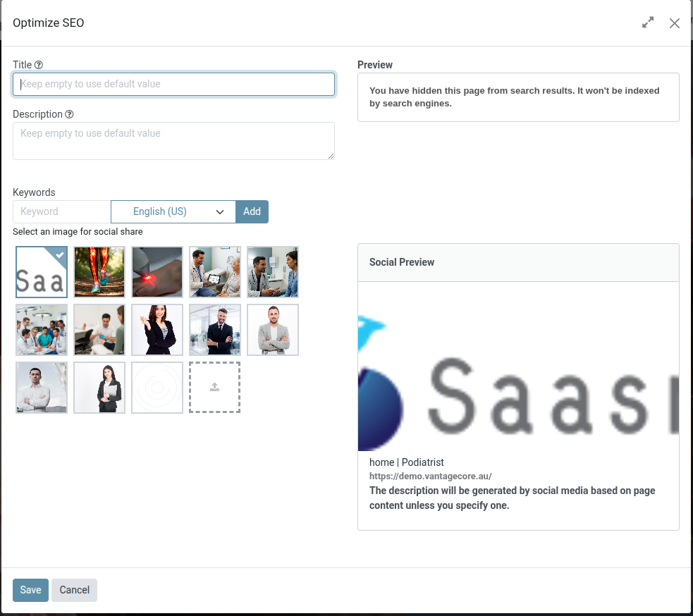Select the concentric circles pattern image
Viewport: 693px width, 616px height.
[157, 387]
